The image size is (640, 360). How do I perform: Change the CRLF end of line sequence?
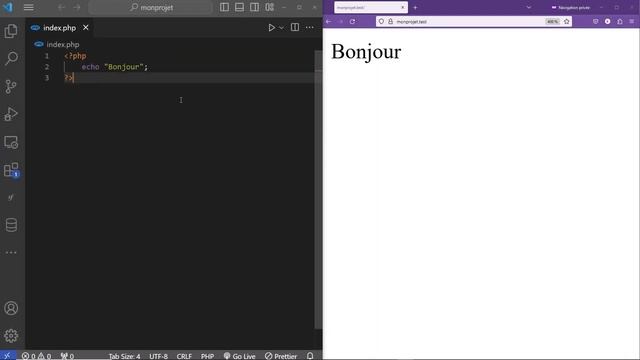point(184,356)
